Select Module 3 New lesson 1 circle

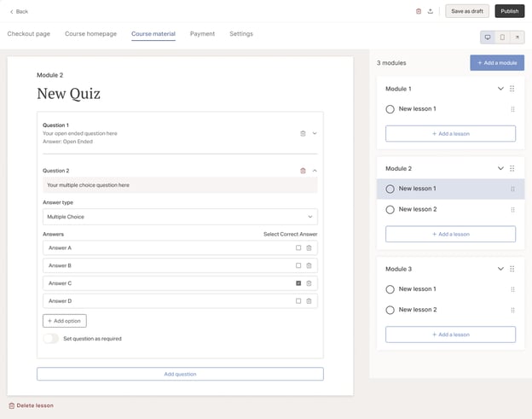390,289
